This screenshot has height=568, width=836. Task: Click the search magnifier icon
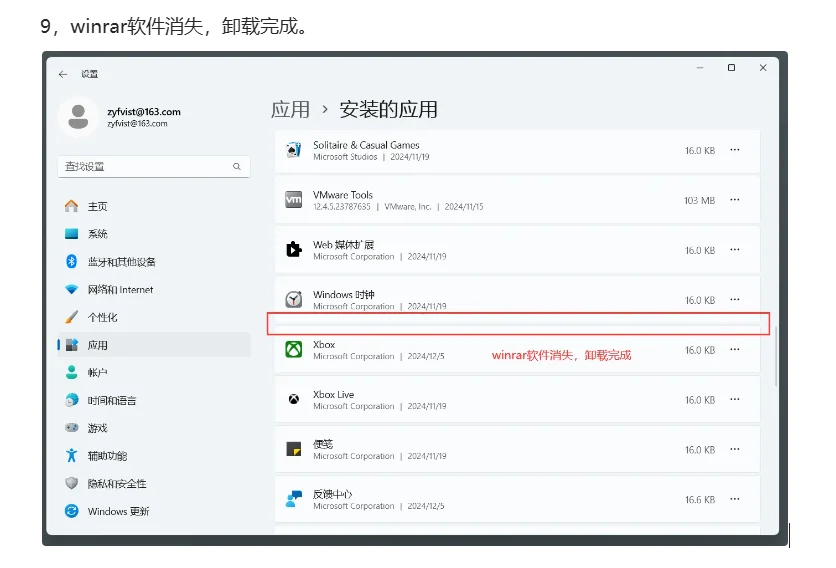[237, 167]
